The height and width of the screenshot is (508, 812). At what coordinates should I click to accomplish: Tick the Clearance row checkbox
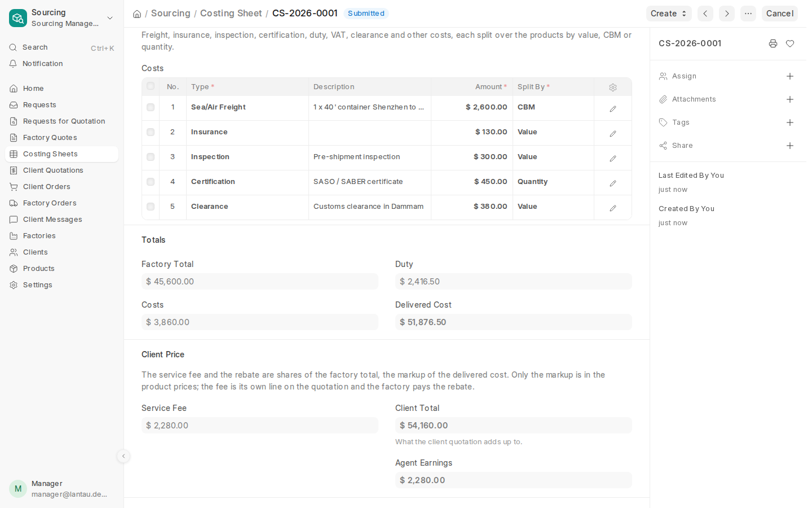[151, 207]
